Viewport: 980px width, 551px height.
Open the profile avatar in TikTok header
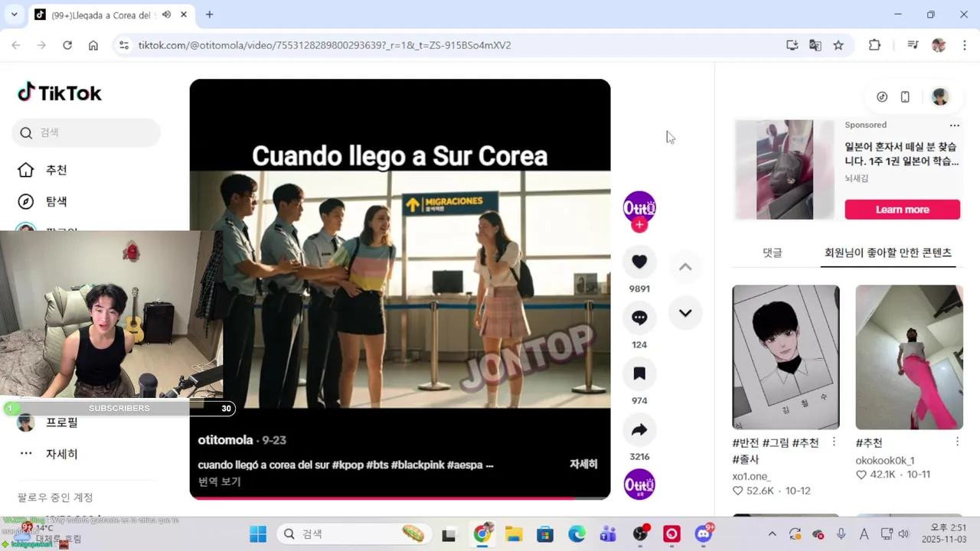coord(940,97)
